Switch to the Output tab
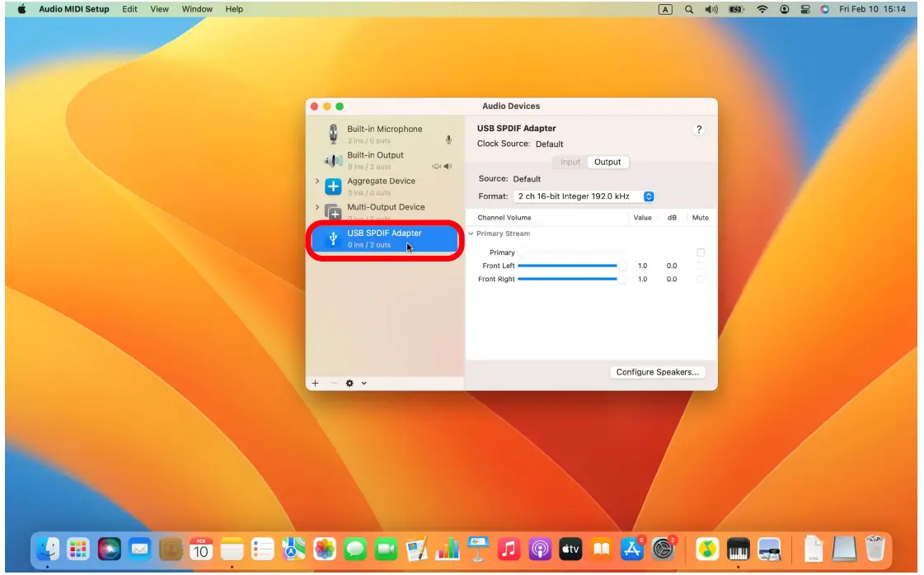Image resolution: width=924 pixels, height=575 pixels. (x=607, y=163)
